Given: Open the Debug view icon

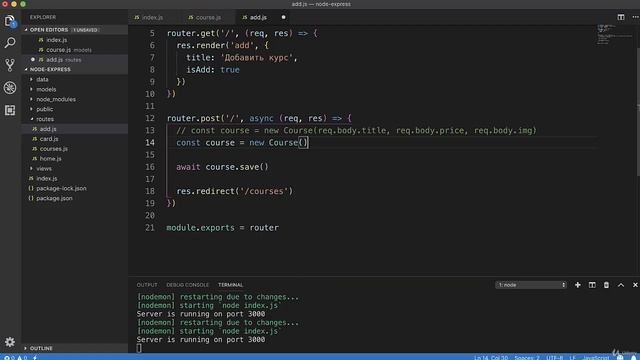Looking at the screenshot, I should tap(10, 87).
